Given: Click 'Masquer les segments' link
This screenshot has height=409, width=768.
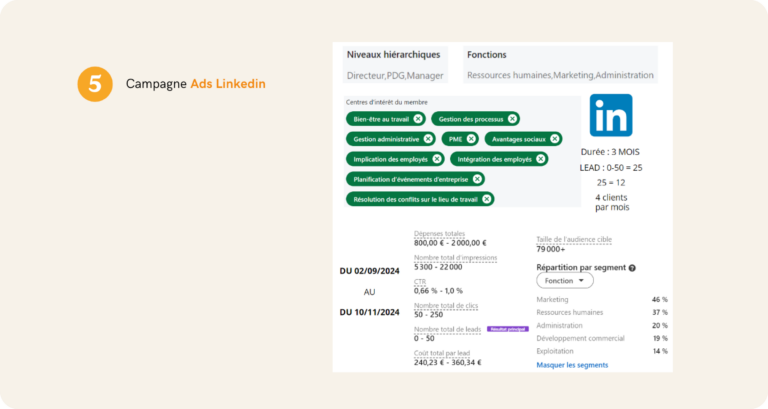Looking at the screenshot, I should click(x=572, y=365).
